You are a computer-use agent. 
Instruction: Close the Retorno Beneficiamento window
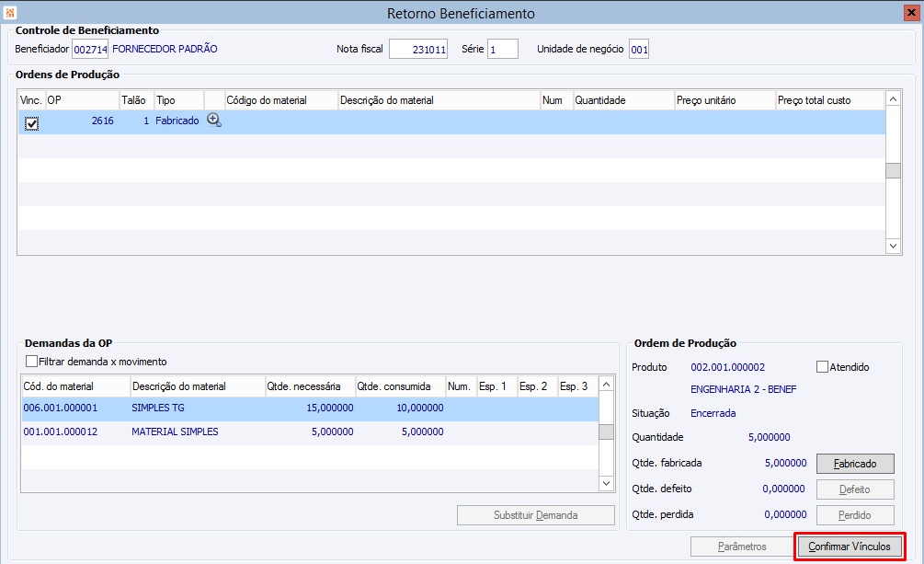point(912,13)
